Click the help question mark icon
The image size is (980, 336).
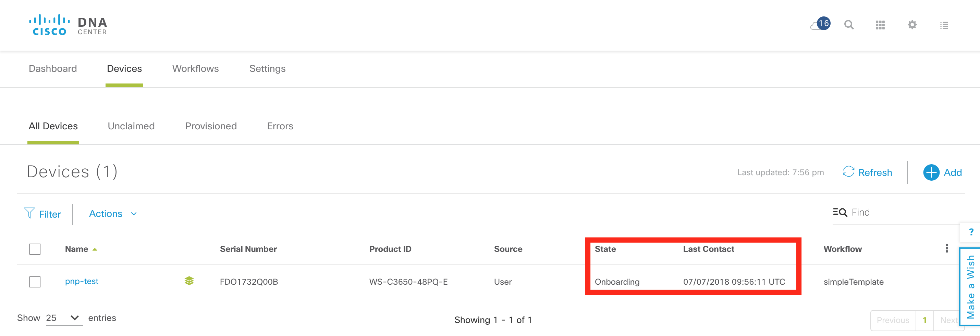(x=971, y=232)
